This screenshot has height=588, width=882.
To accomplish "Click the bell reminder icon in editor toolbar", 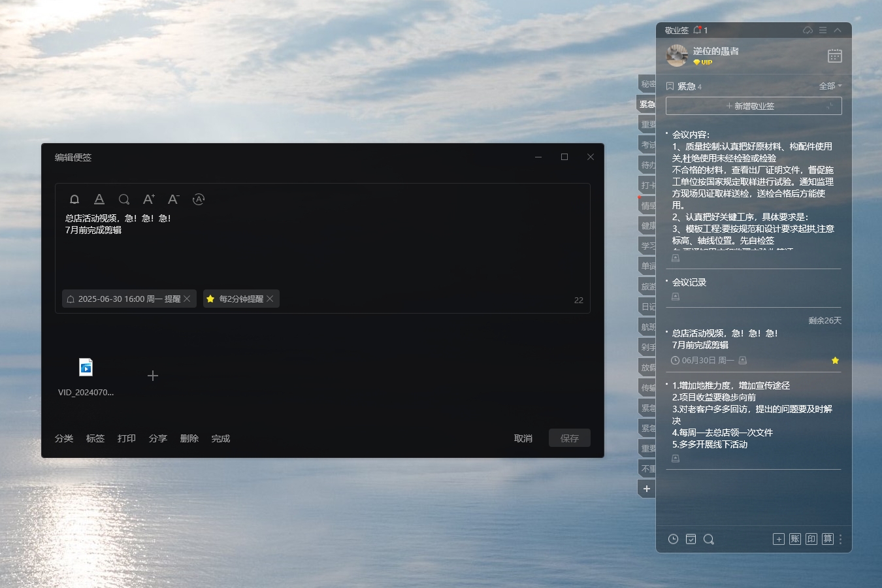I will pyautogui.click(x=74, y=199).
